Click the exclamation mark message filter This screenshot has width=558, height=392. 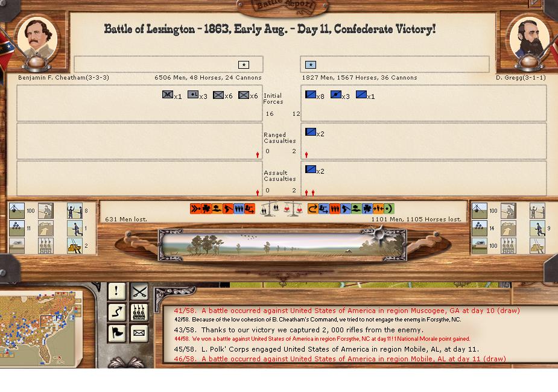(116, 292)
